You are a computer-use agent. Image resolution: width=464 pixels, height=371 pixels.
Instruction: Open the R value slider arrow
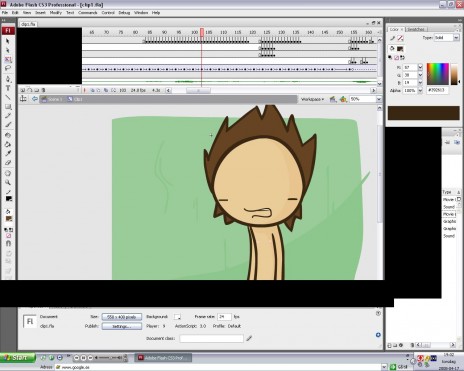coord(420,67)
